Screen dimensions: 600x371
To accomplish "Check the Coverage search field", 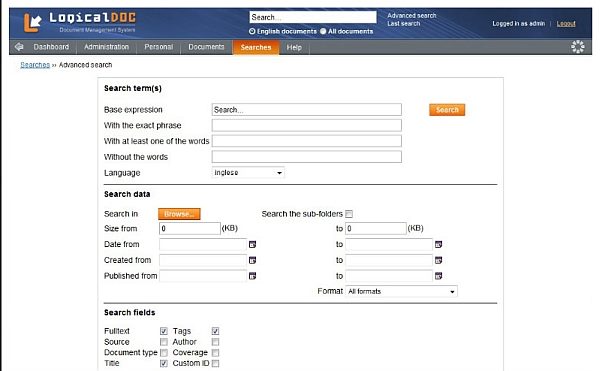I will pyautogui.click(x=215, y=353).
